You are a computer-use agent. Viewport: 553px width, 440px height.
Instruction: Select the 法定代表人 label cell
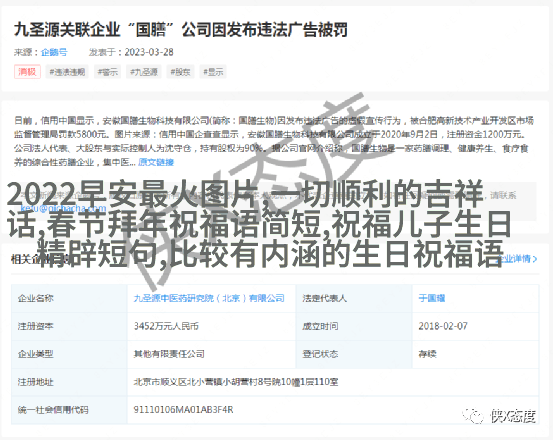click(x=354, y=298)
